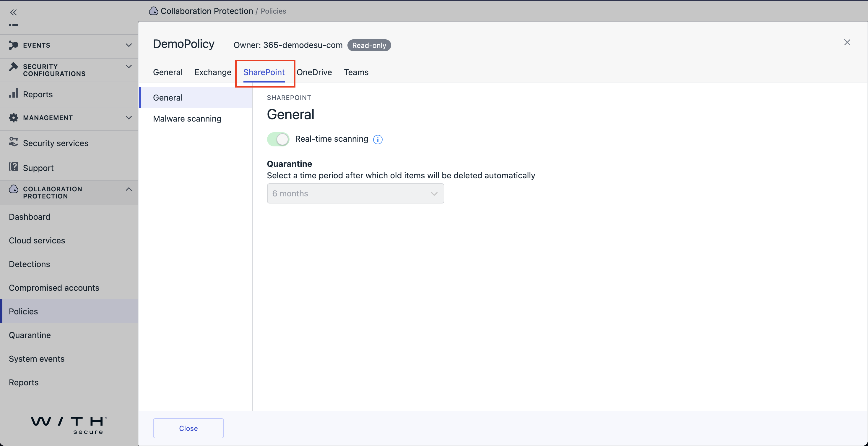Open Reports under Collaboration Protection

coord(69,382)
